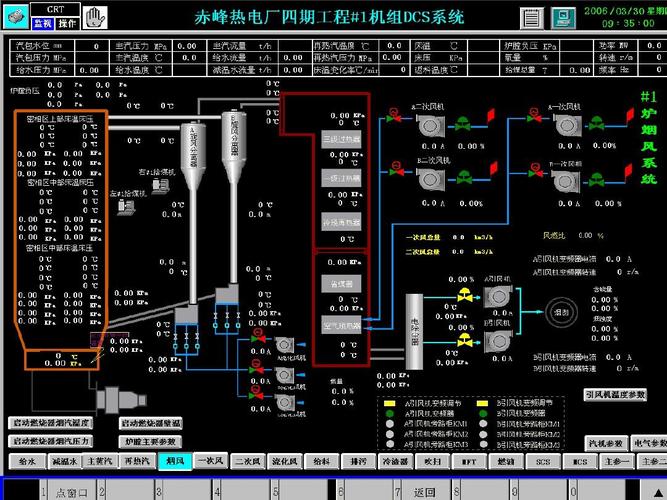Toggle A引风机变频调节 yellow indicator
The height and width of the screenshot is (500, 667).
[x=390, y=403]
